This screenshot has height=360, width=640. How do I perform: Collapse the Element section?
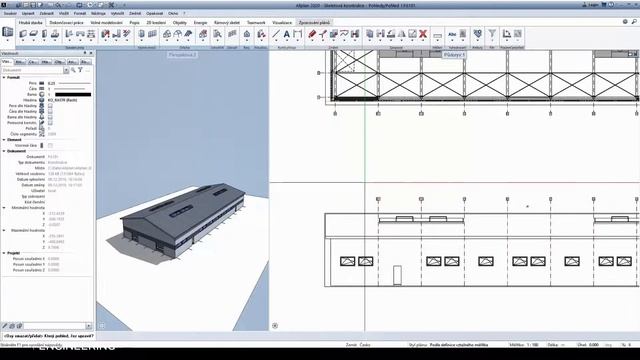pos(4,140)
